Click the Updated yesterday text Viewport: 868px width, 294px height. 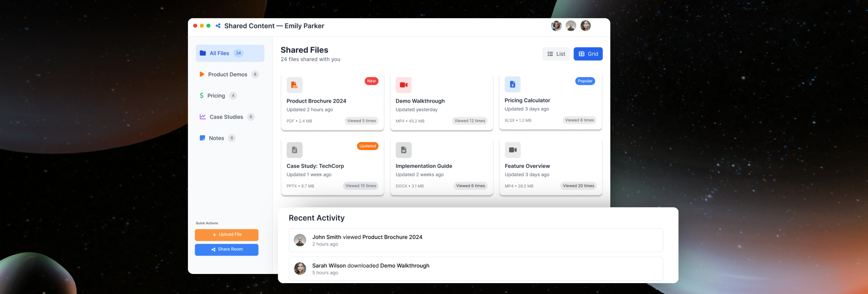(x=416, y=110)
